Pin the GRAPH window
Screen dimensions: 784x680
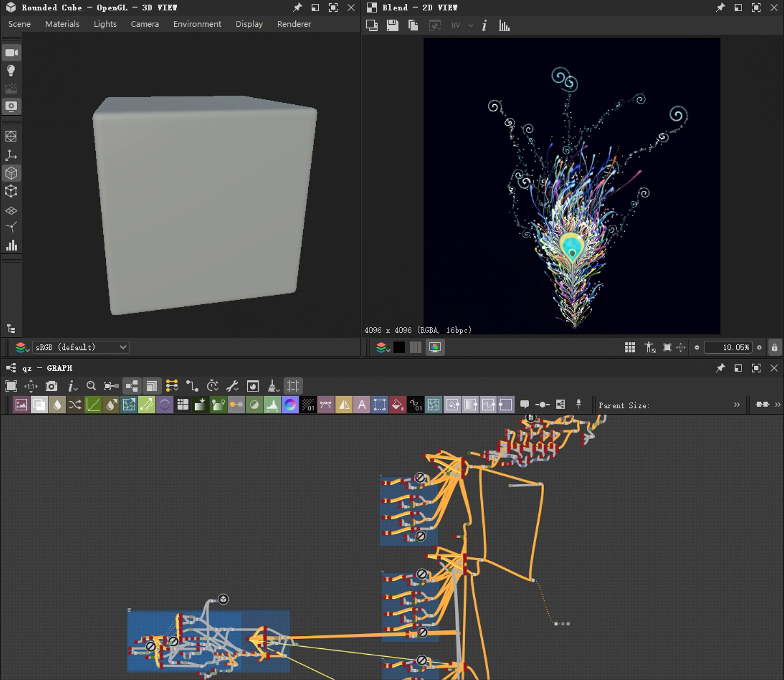point(721,368)
